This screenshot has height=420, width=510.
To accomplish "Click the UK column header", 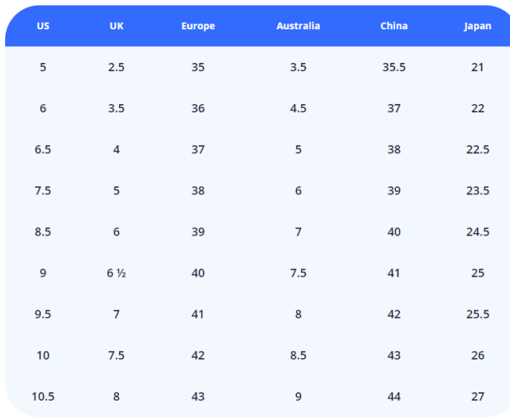I will pyautogui.click(x=117, y=26).
